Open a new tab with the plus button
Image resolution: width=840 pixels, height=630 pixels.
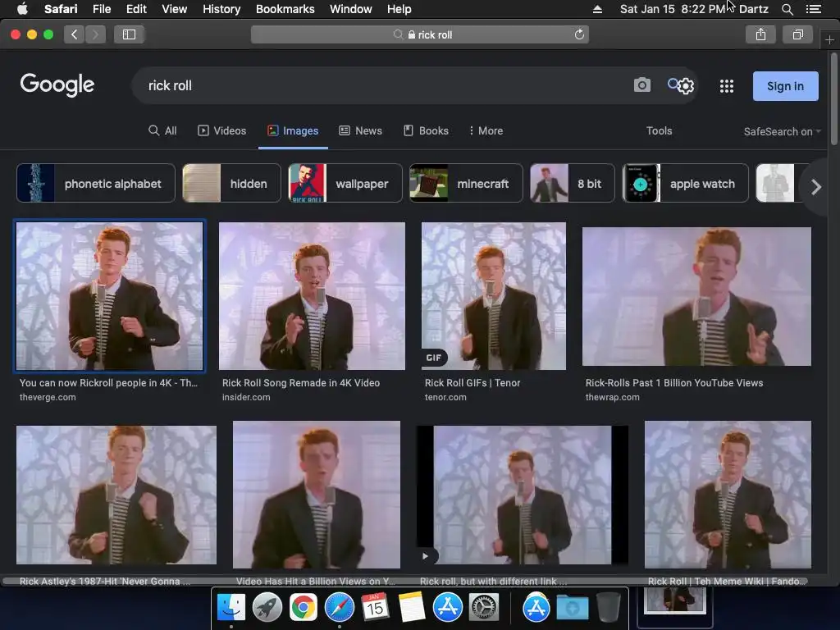point(829,40)
